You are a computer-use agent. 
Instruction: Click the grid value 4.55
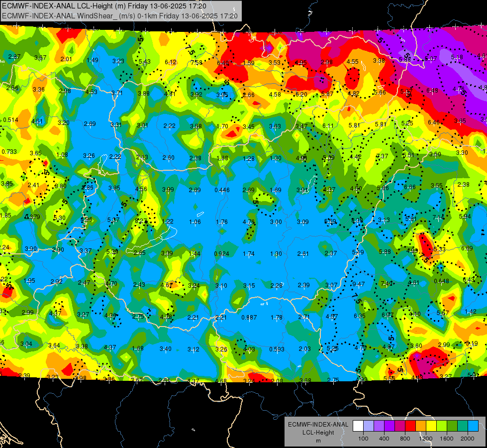pos(353,62)
